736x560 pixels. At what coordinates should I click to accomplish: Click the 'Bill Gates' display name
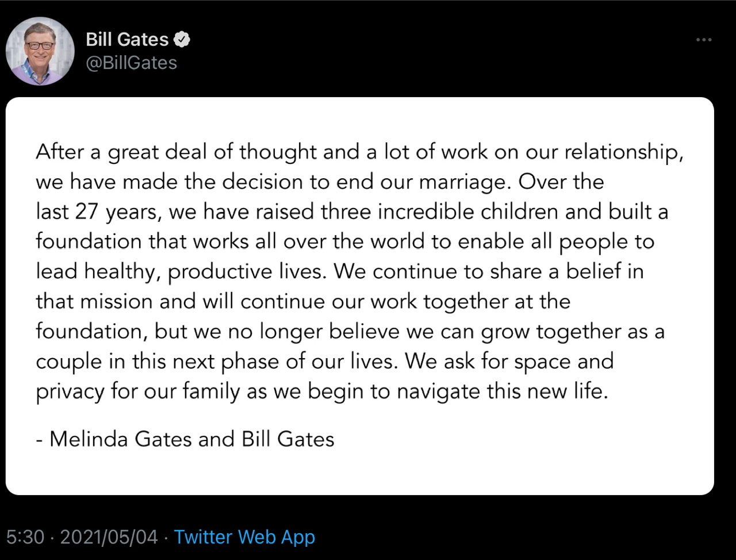[126, 39]
